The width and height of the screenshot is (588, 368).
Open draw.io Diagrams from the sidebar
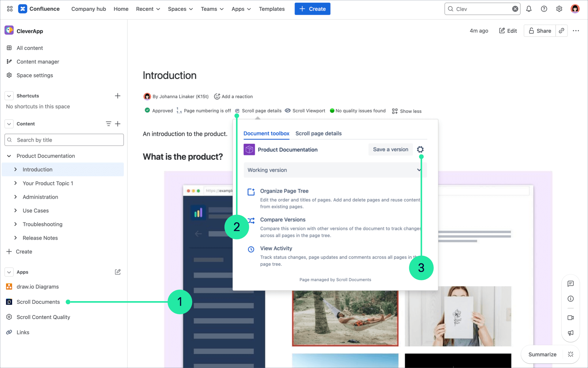(x=37, y=286)
